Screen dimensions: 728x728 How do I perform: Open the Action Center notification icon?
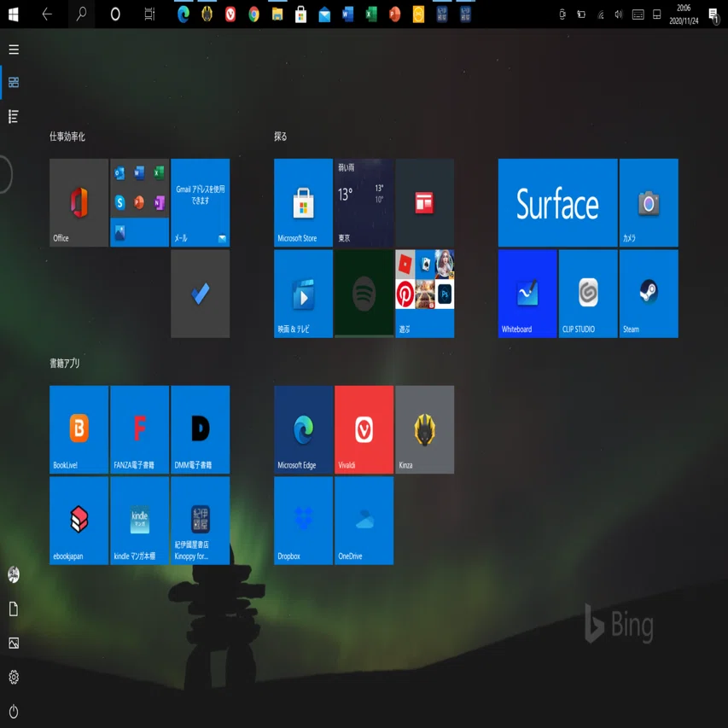point(714,15)
